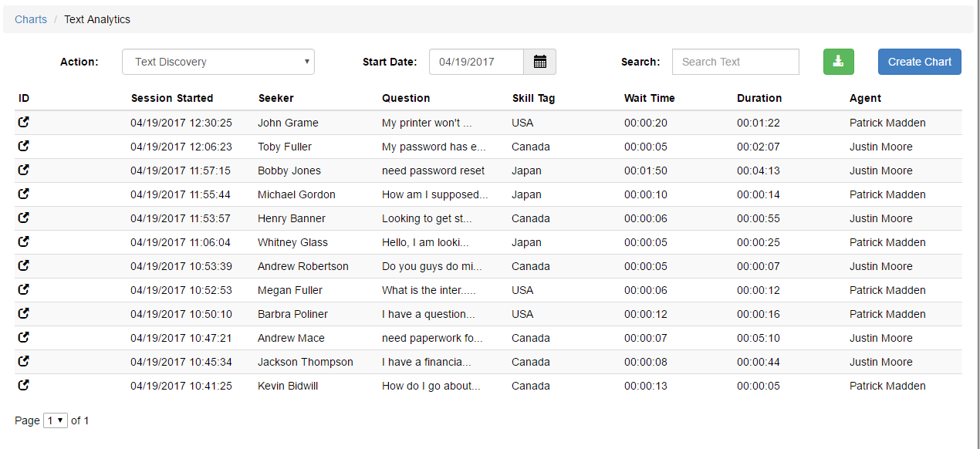The height and width of the screenshot is (449, 980).
Task: Open the session icon for Kevin Bidwill
Action: (24, 385)
